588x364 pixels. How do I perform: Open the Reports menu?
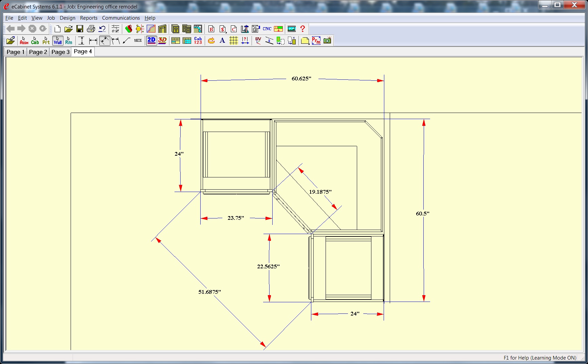(89, 18)
